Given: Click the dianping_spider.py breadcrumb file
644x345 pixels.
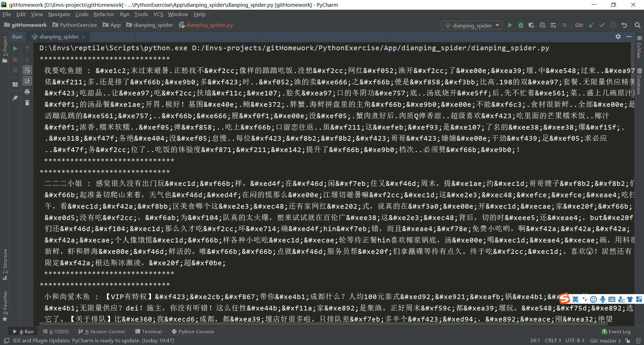Looking at the screenshot, I should (206, 25).
